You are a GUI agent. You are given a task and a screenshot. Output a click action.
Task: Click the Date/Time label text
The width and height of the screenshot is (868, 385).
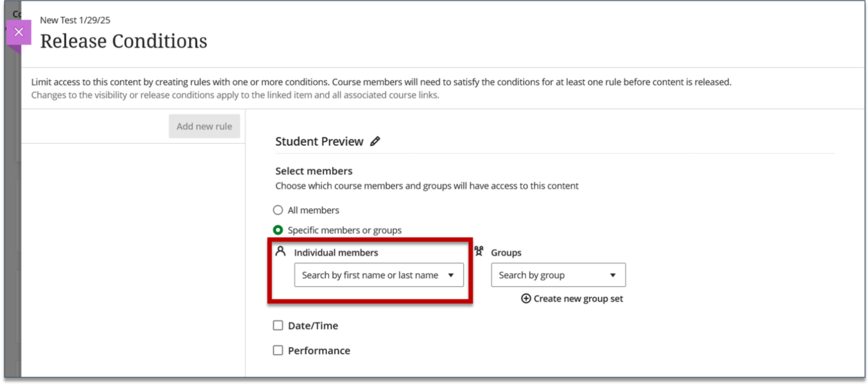tap(313, 326)
